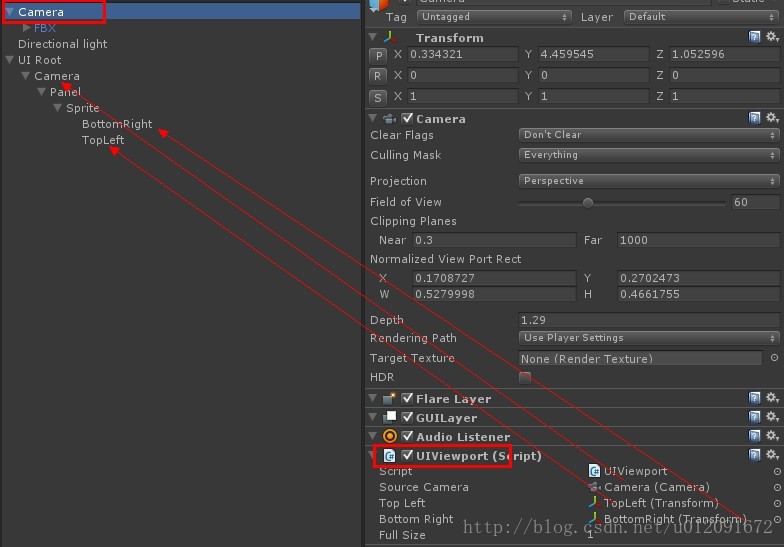Open Transform component help icon
The height and width of the screenshot is (547, 784).
click(754, 36)
